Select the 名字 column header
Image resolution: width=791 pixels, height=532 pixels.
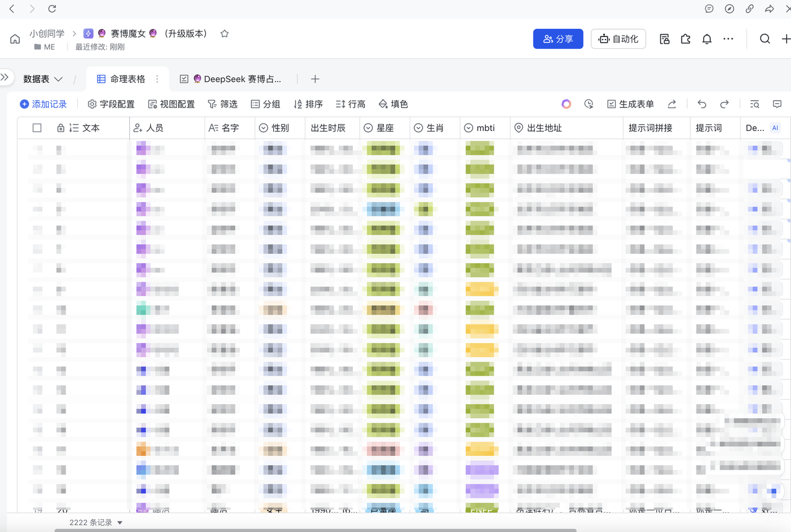coord(230,128)
